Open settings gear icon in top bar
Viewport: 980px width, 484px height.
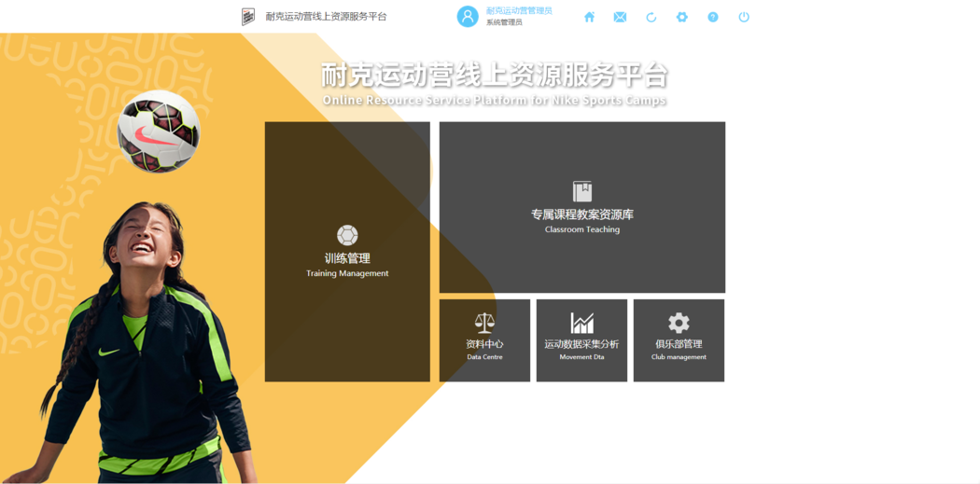pyautogui.click(x=682, y=18)
